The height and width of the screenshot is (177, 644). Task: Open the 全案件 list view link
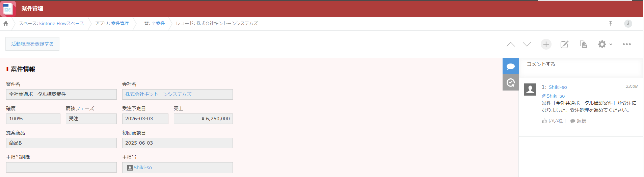tap(158, 23)
